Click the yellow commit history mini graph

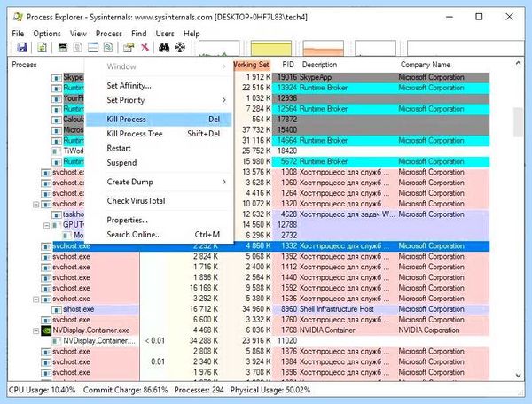tap(271, 48)
